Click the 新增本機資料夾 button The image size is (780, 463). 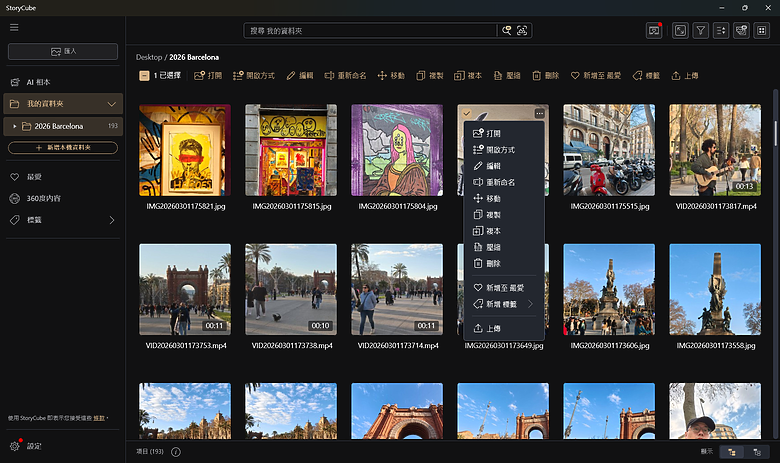pos(62,147)
